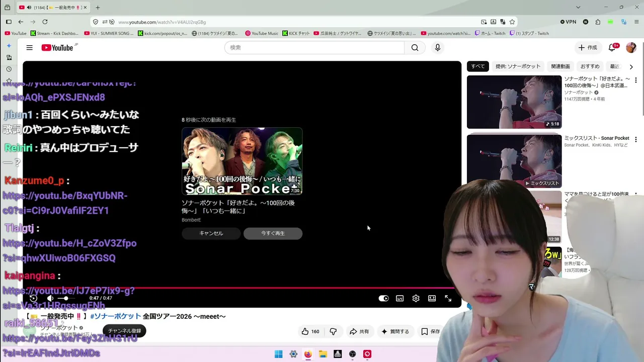Seek on the red video progress bar
The width and height of the screenshot is (644, 362).
click(238, 288)
